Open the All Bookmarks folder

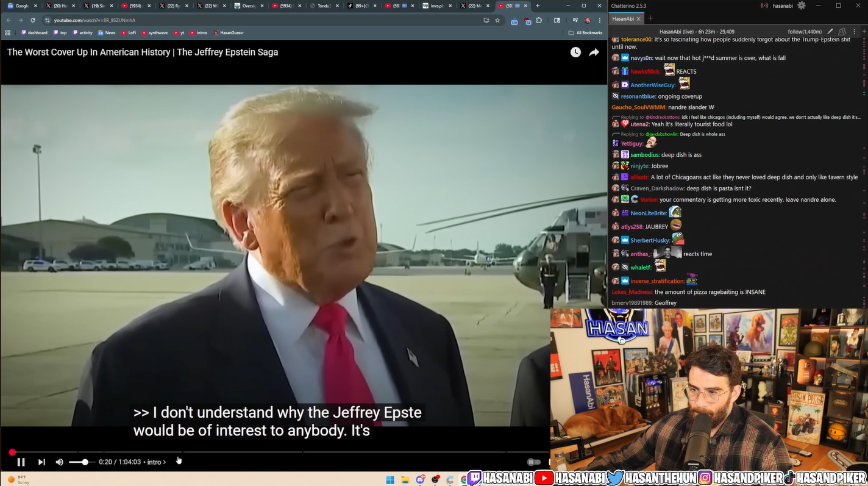pos(585,33)
